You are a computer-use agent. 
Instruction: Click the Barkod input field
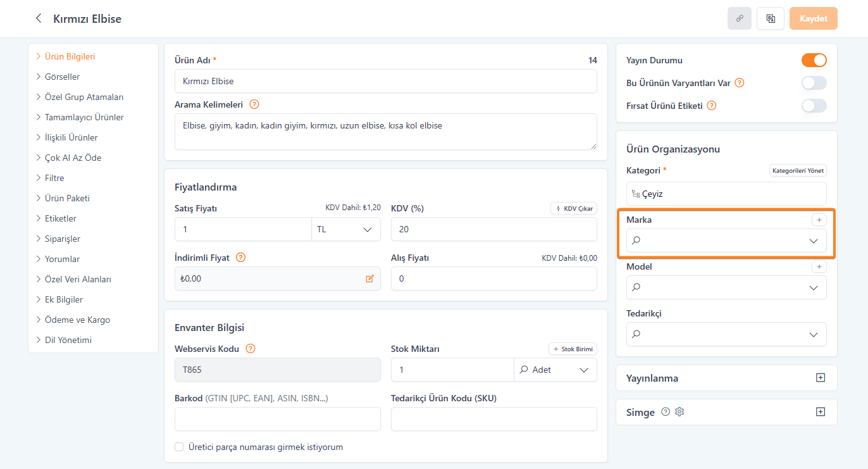[x=277, y=419]
